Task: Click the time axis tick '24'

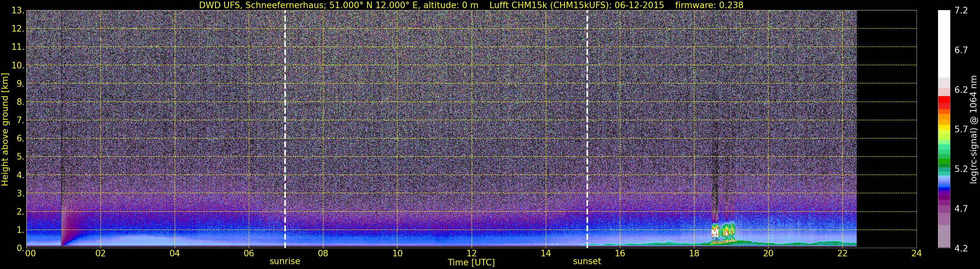Action: tap(917, 253)
